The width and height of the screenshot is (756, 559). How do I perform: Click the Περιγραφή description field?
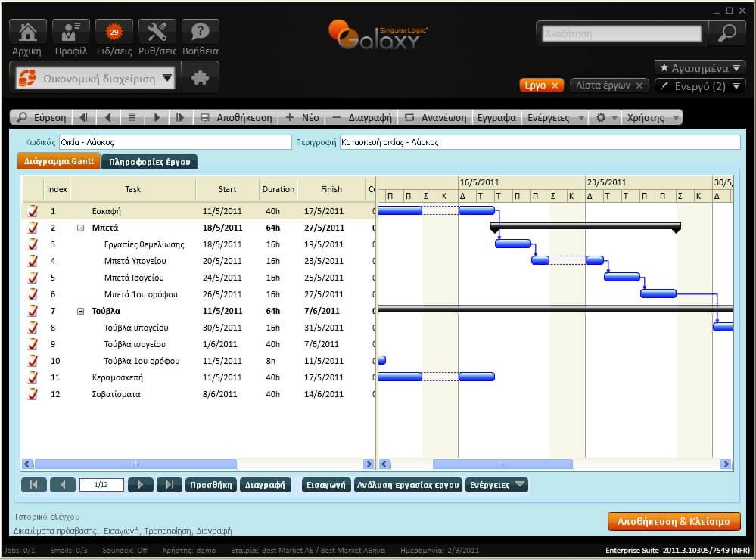pos(540,142)
